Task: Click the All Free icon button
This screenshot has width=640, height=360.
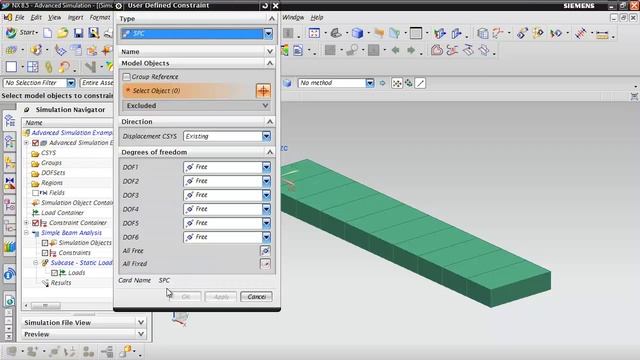Action: 265,251
